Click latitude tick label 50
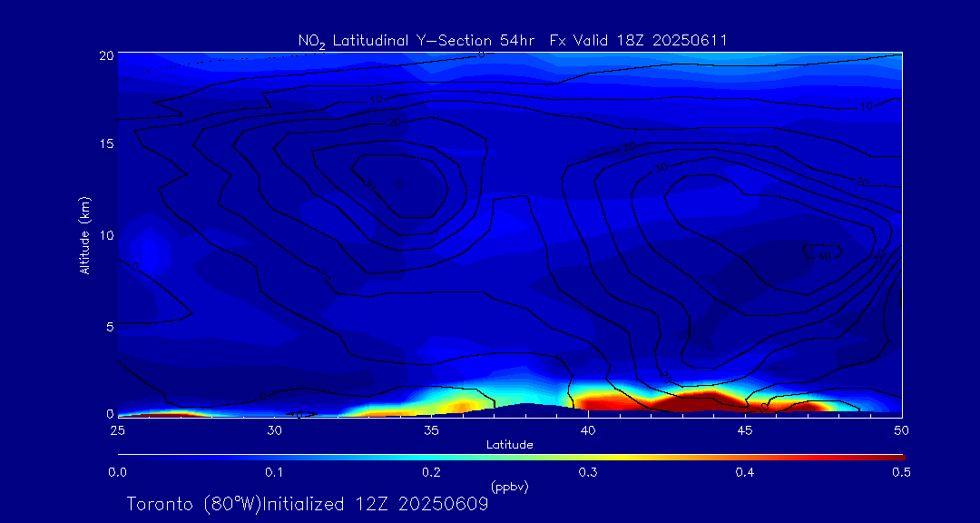 [x=902, y=430]
